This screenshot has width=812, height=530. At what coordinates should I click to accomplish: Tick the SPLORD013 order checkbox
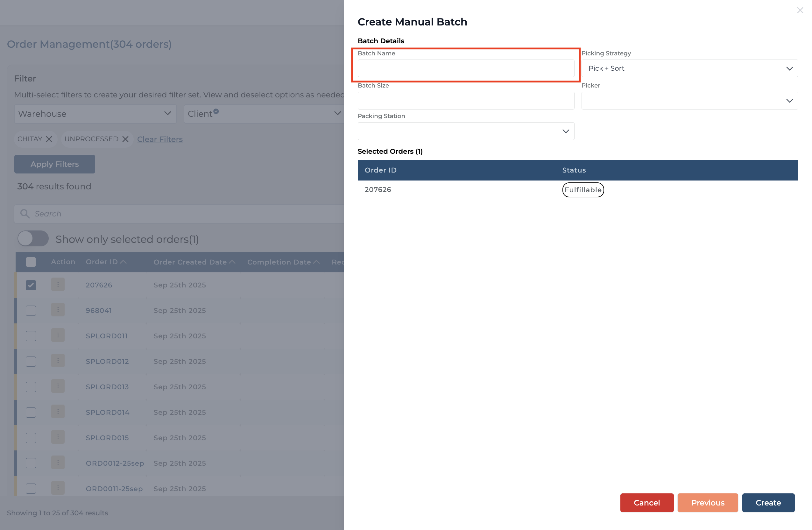(31, 387)
